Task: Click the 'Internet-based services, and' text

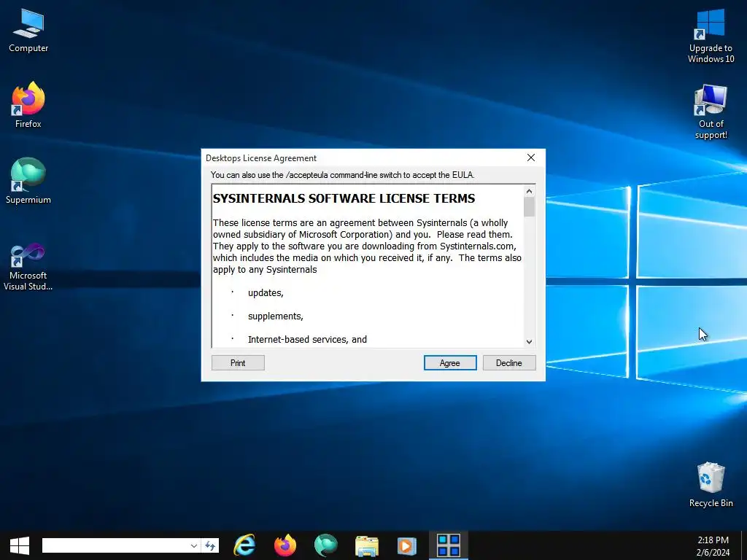Action: click(307, 340)
